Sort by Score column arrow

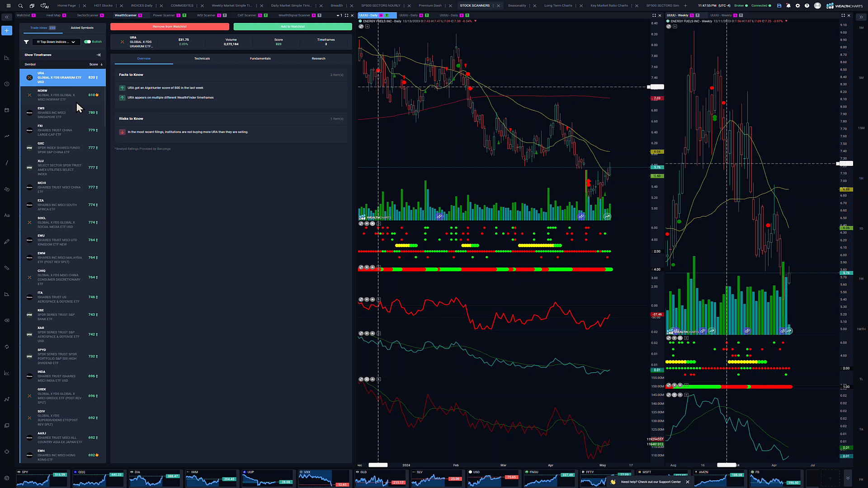coord(101,65)
